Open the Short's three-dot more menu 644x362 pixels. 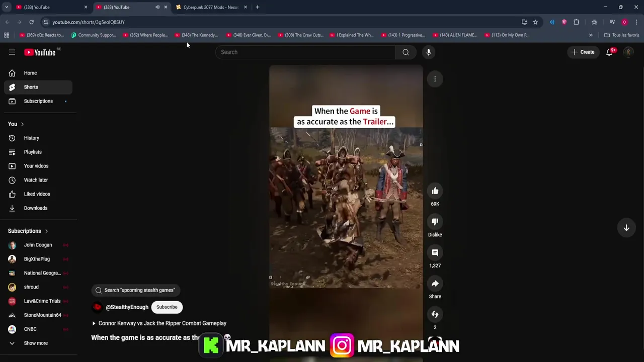click(435, 79)
